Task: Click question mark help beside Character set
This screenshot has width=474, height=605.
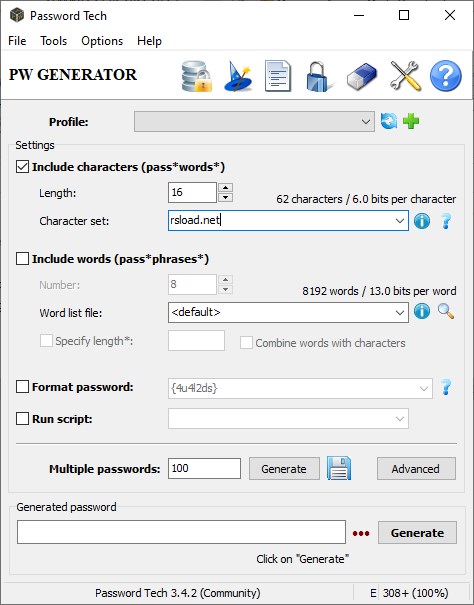Action: click(x=446, y=221)
